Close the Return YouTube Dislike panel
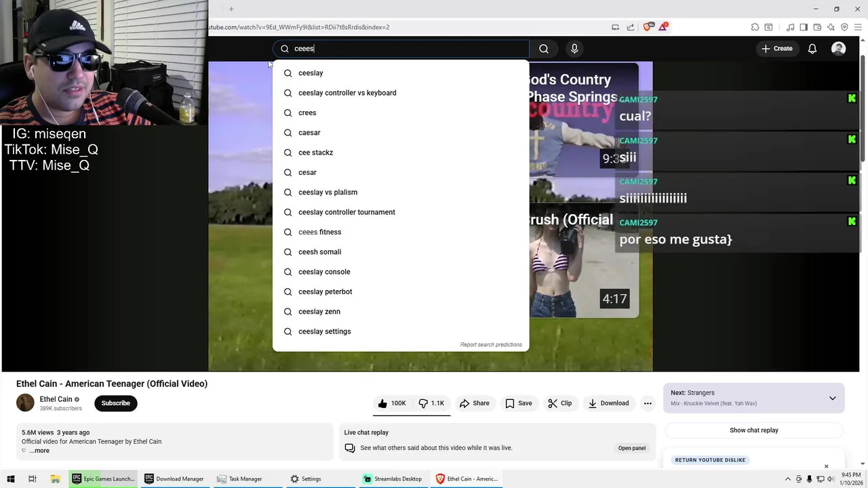The height and width of the screenshot is (488, 868). pyautogui.click(x=826, y=466)
